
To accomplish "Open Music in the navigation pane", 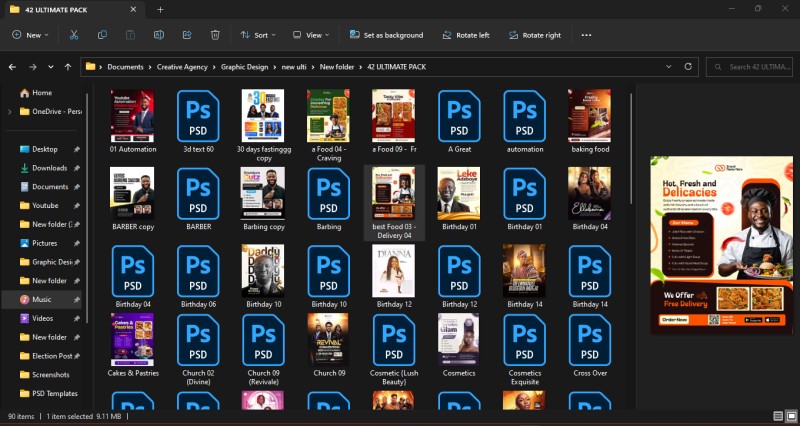I will [41, 299].
